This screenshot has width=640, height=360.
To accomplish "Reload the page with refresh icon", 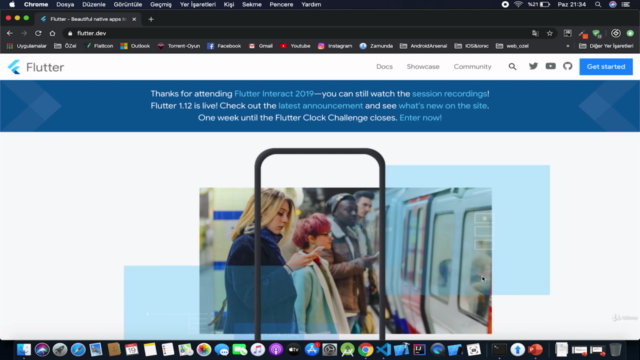I will [38, 33].
